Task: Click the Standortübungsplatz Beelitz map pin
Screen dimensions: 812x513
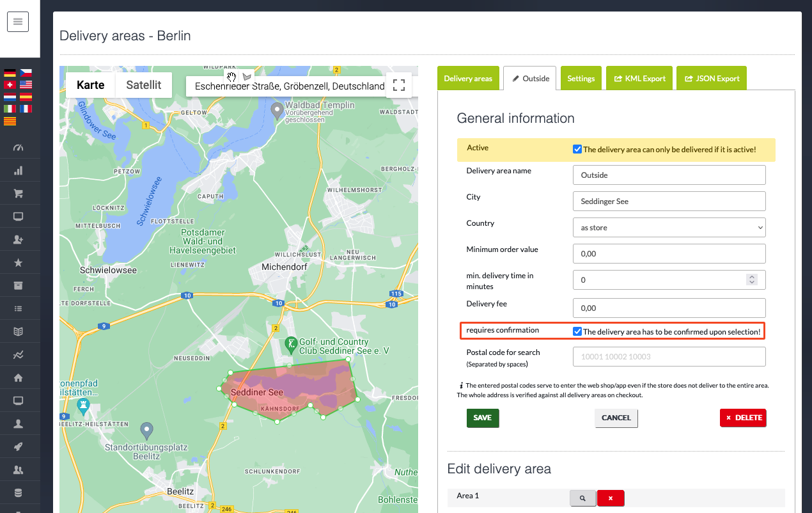Action: click(147, 431)
